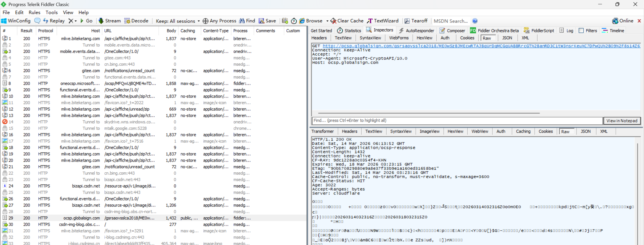644x245 pixels.
Task: Replay the selected session
Action: pyautogui.click(x=54, y=21)
